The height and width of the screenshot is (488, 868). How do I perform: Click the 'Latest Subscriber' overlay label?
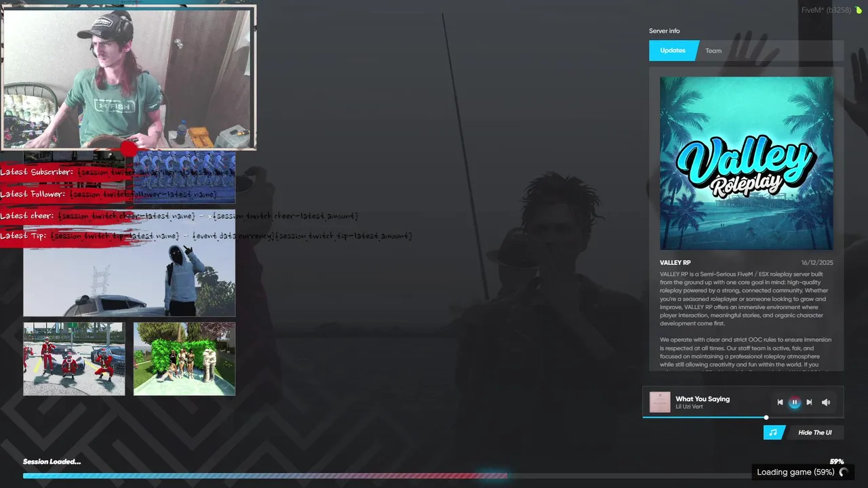point(37,172)
